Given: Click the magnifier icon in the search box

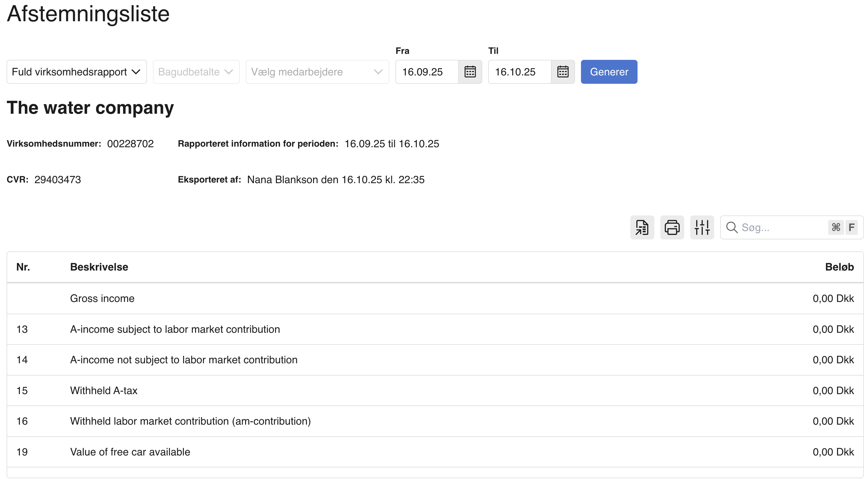Looking at the screenshot, I should coord(732,227).
